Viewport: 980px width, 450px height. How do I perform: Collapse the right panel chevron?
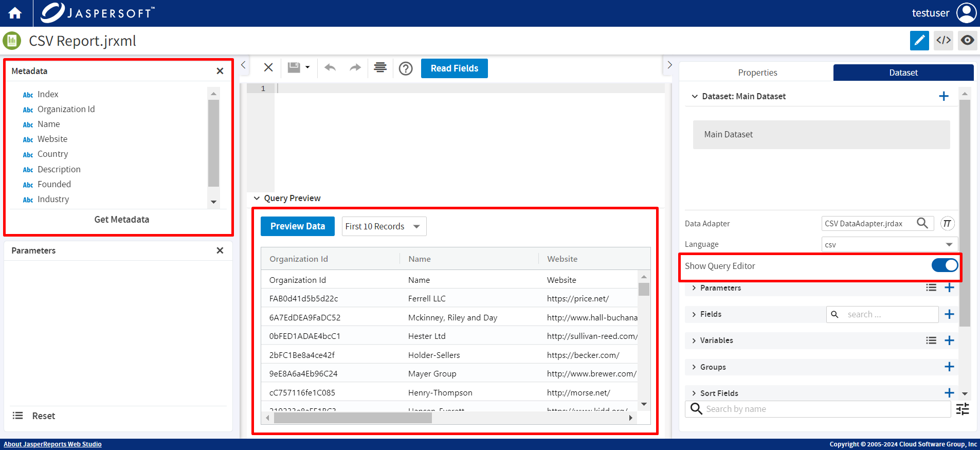(669, 65)
